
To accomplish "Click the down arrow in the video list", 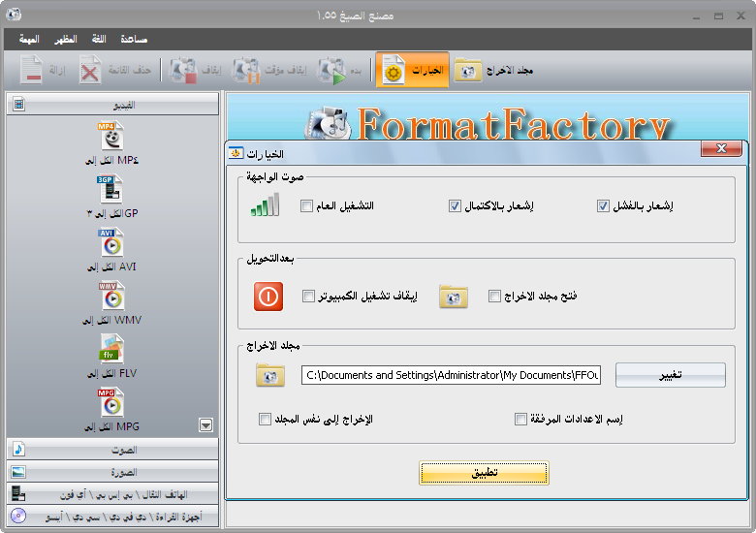I will [205, 425].
